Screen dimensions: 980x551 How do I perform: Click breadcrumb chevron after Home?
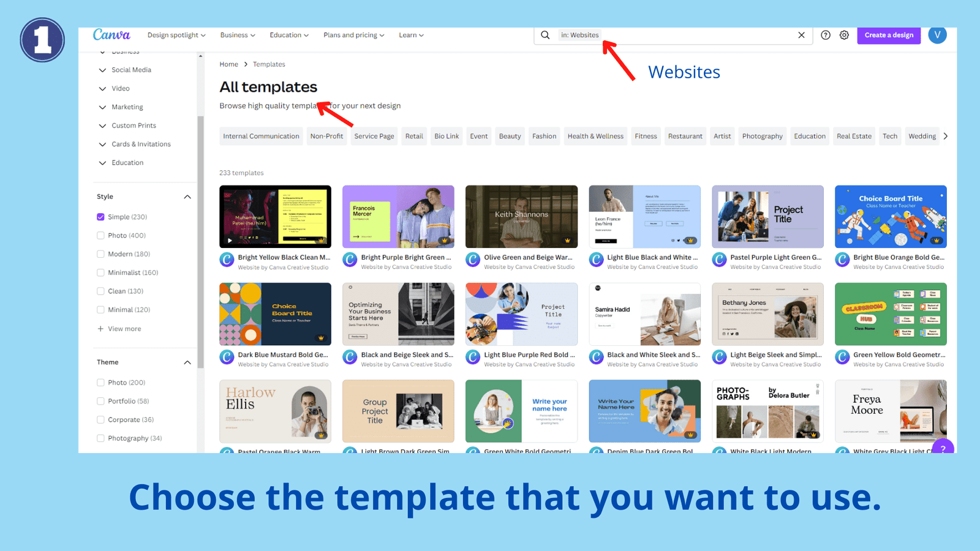tap(246, 64)
